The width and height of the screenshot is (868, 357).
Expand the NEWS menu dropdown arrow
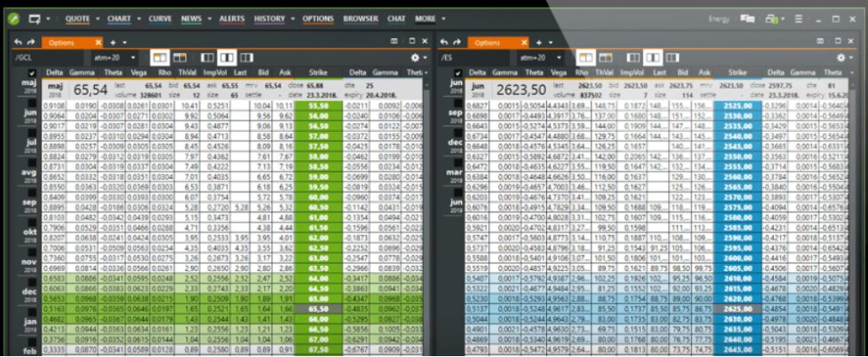pos(210,19)
